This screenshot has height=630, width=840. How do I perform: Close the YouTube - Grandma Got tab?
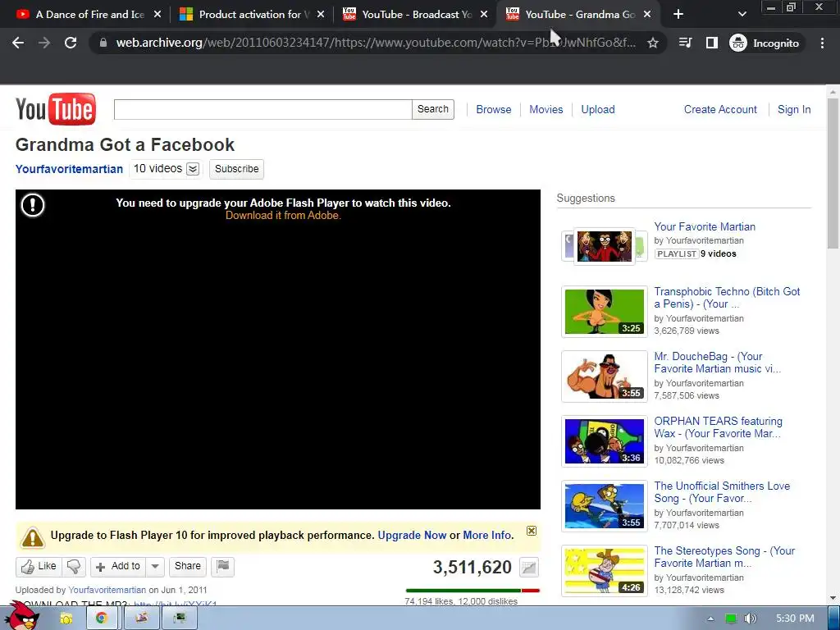647,15
